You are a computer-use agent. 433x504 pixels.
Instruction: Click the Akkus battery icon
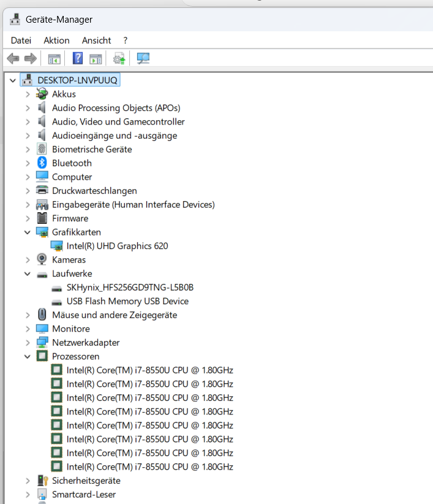click(42, 94)
